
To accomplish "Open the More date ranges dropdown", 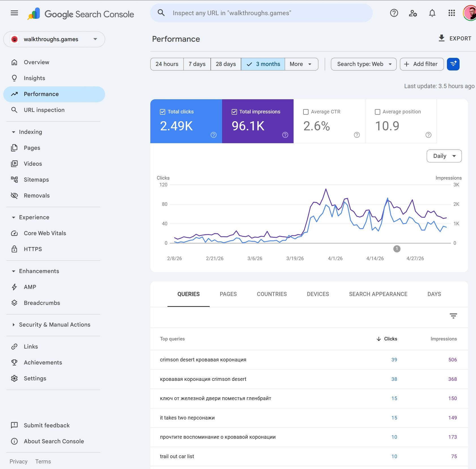I will coord(301,64).
